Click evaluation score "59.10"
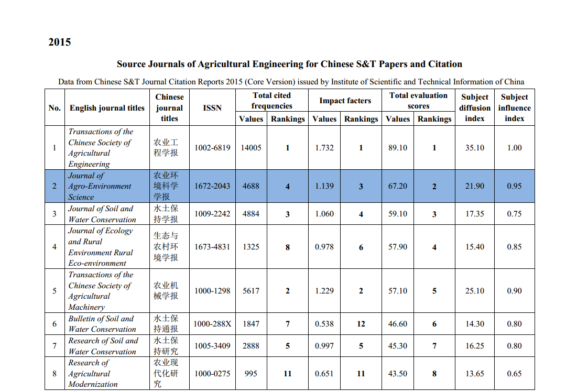The height and width of the screenshot is (391, 588). [x=397, y=214]
